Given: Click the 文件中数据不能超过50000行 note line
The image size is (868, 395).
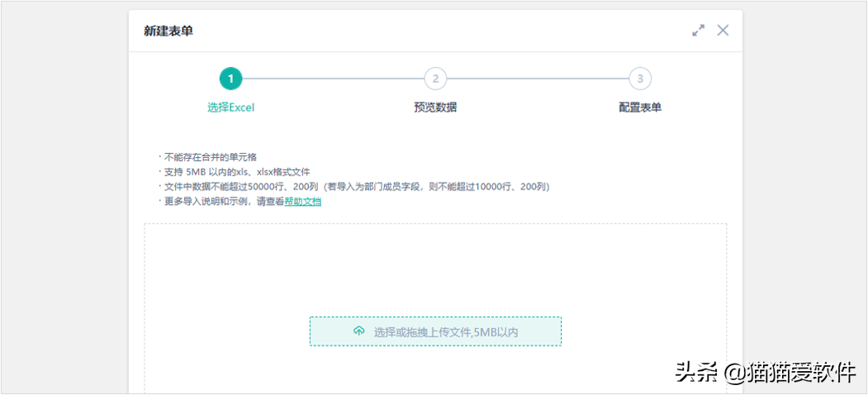Looking at the screenshot, I should pos(353,186).
